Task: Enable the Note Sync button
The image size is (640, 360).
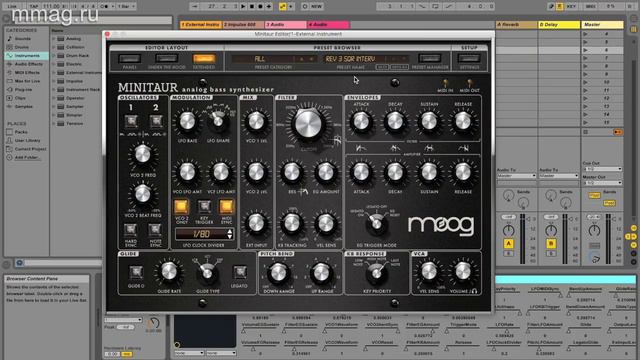Action: (155, 230)
